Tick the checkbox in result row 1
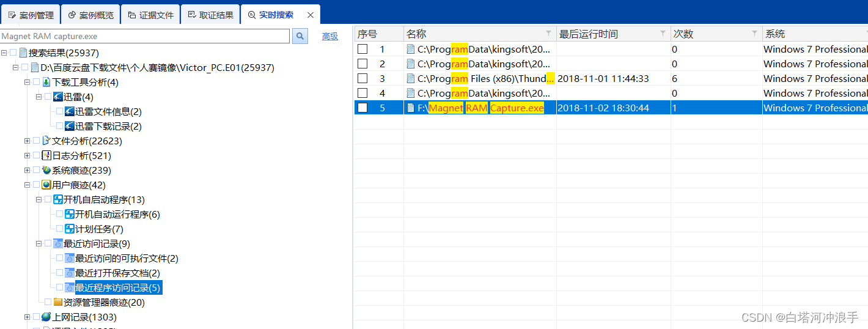 coord(362,49)
